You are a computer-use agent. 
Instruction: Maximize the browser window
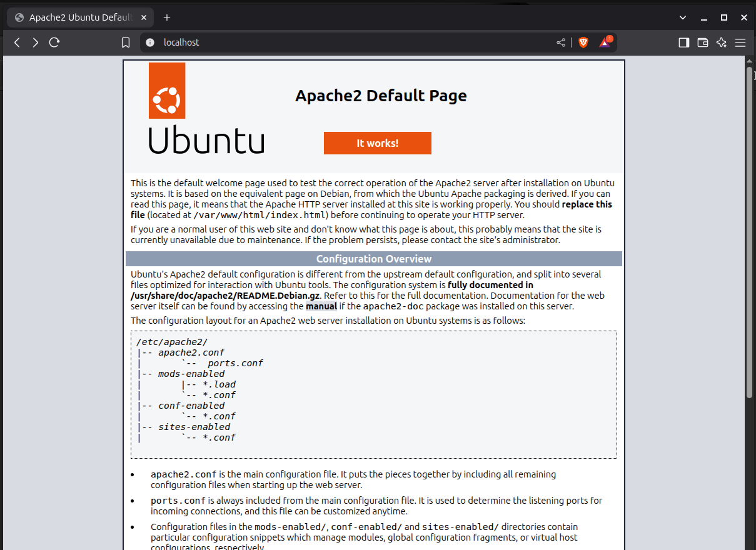(x=724, y=17)
